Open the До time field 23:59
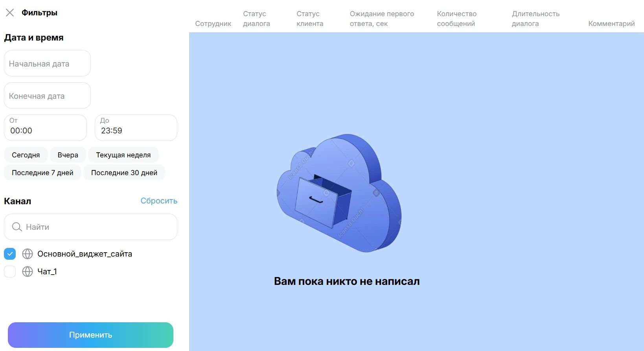 coord(136,127)
